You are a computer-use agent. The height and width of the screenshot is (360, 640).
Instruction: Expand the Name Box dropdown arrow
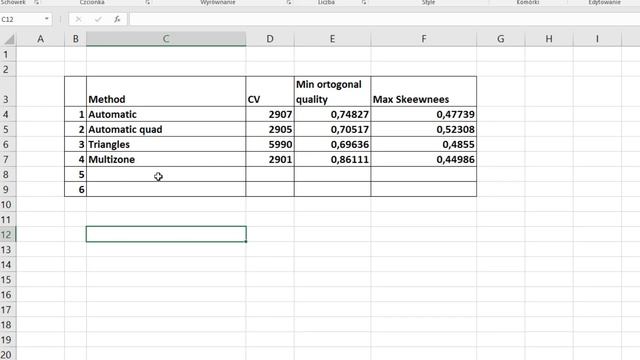[x=47, y=19]
